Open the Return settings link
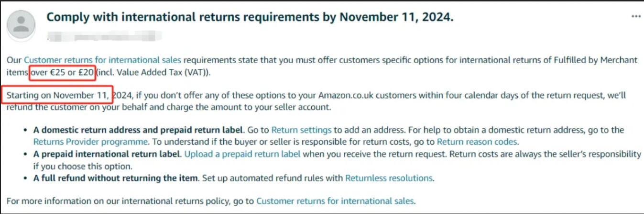This screenshot has height=214, width=644. coord(302,130)
